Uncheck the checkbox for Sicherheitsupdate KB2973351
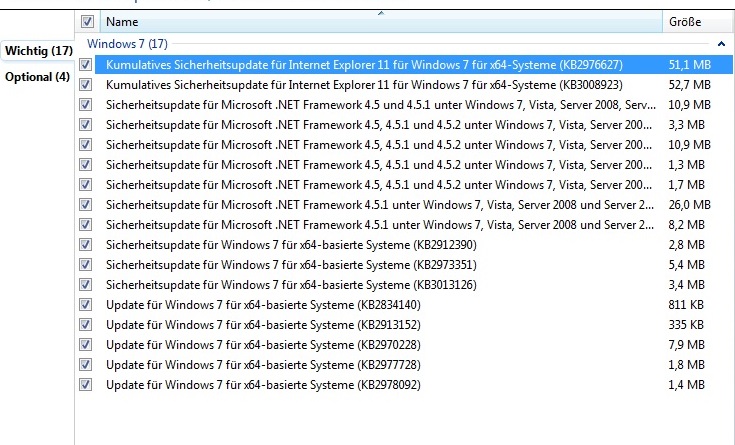The height and width of the screenshot is (445, 735). (x=85, y=264)
